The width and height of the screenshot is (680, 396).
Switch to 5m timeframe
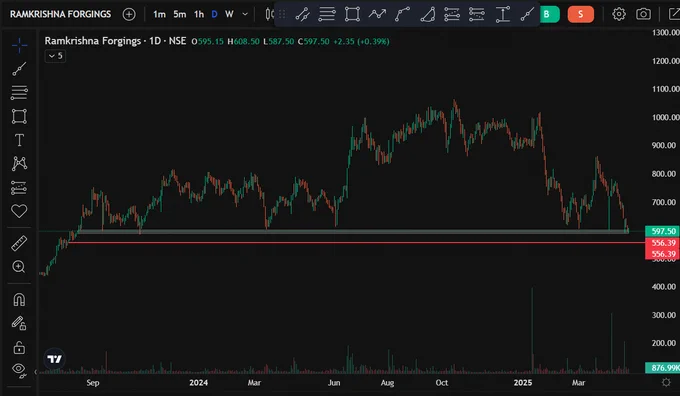point(180,14)
